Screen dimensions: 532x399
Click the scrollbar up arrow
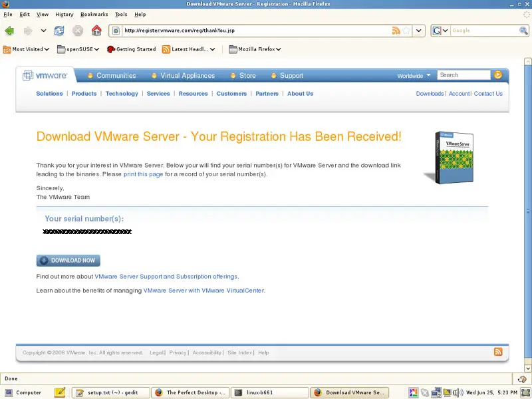click(527, 62)
